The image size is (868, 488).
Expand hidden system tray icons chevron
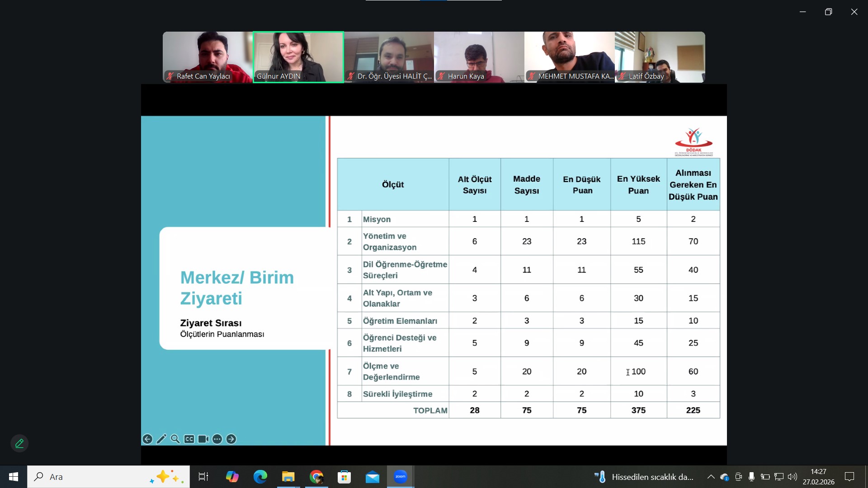711,477
